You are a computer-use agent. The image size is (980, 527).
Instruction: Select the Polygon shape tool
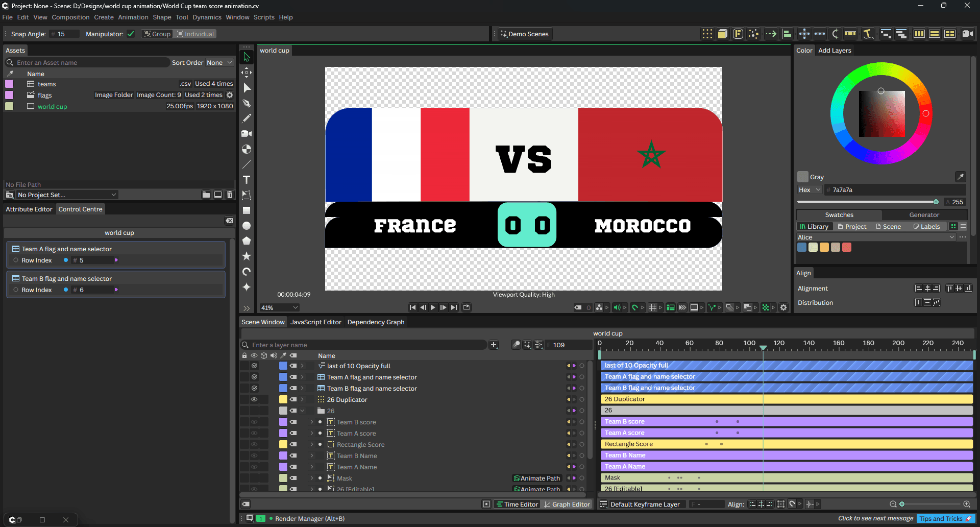click(247, 241)
